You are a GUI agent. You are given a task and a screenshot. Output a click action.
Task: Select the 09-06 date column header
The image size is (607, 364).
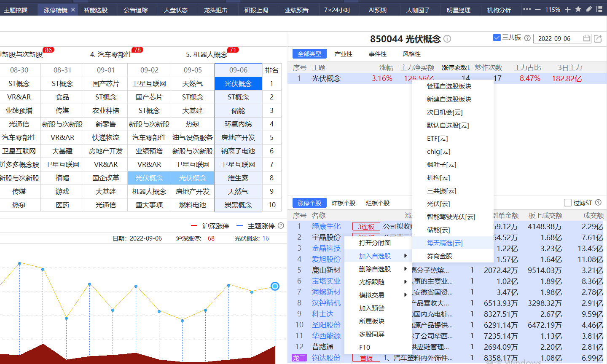(x=238, y=70)
